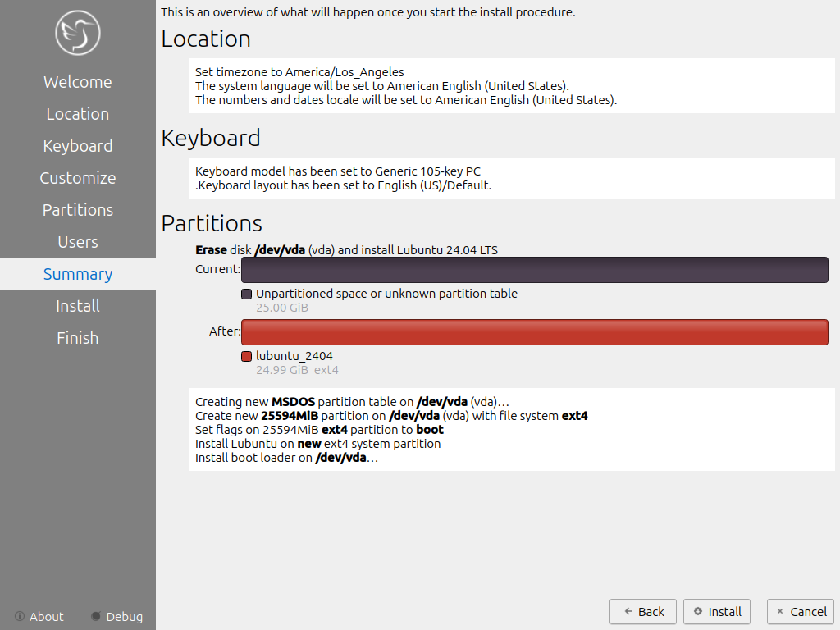This screenshot has height=630, width=840.
Task: Select the highlighted Summary step
Action: [x=78, y=274]
